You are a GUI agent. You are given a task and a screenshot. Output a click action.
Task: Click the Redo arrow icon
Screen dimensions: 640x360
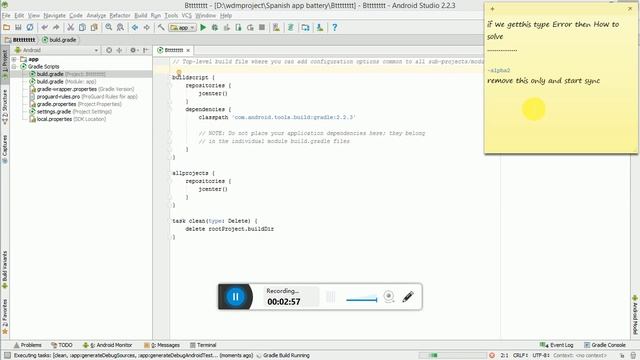[56, 27]
